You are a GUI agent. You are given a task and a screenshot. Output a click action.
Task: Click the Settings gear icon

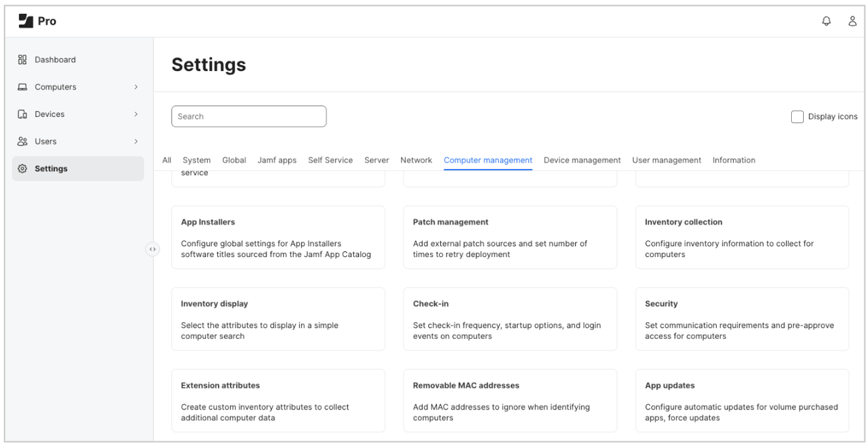22,169
